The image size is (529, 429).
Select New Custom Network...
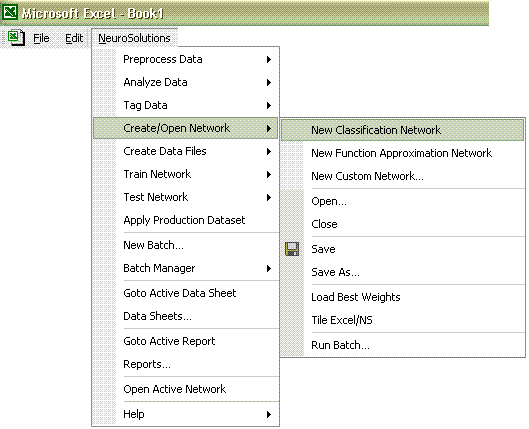point(402,176)
